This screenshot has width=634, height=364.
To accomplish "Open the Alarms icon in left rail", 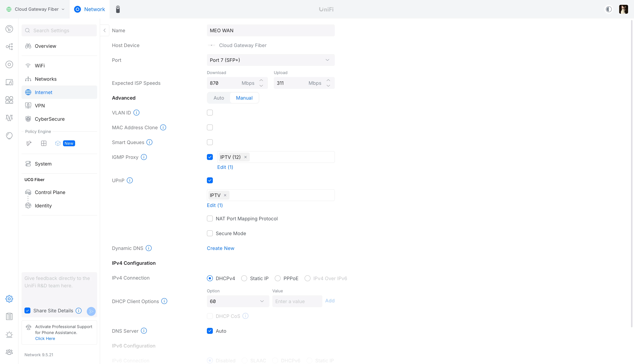I will pyautogui.click(x=9, y=335).
